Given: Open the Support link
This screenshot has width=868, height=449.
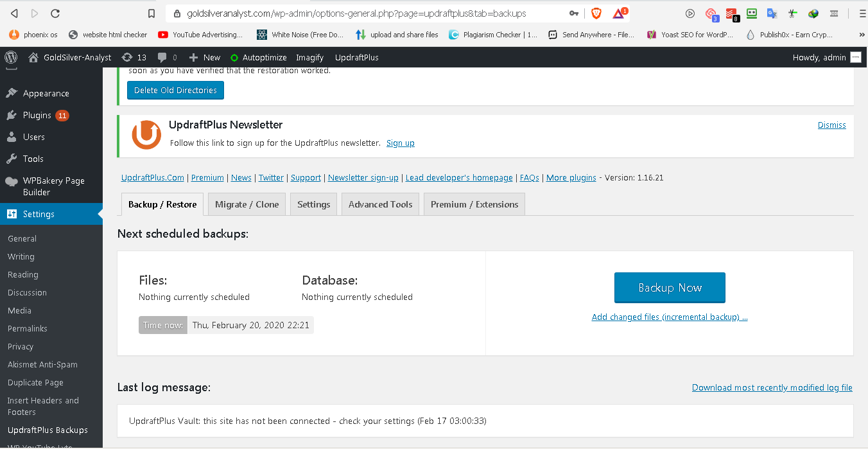Looking at the screenshot, I should point(306,177).
